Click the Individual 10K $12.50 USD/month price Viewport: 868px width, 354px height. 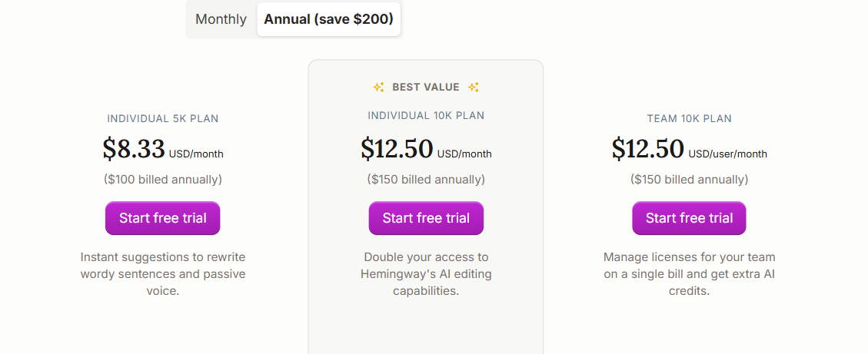click(x=426, y=149)
